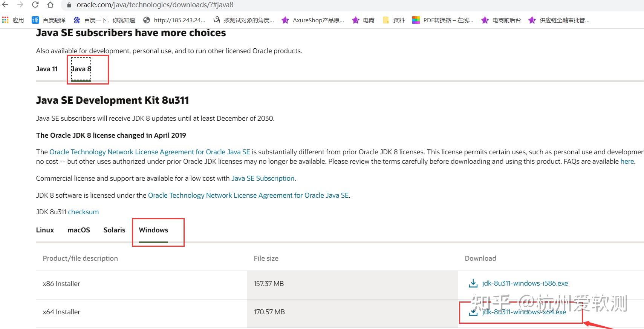Download jdk-8u311-windows-x64.exe
This screenshot has width=644, height=329.
pos(524,312)
